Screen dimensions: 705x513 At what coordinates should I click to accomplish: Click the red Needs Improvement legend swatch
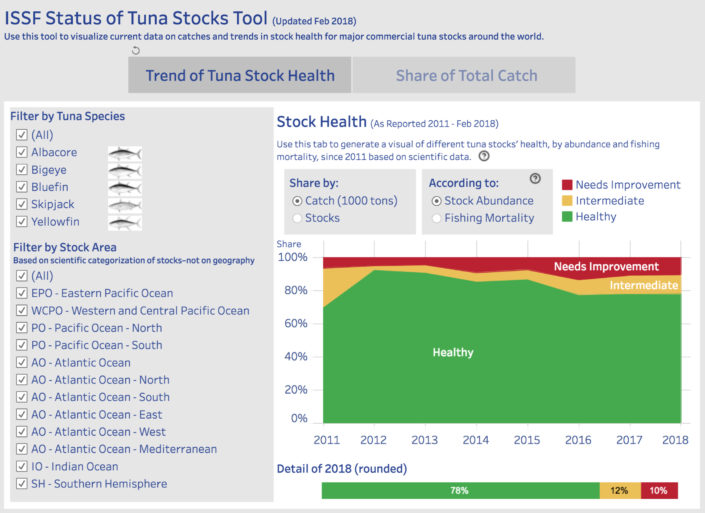click(567, 185)
